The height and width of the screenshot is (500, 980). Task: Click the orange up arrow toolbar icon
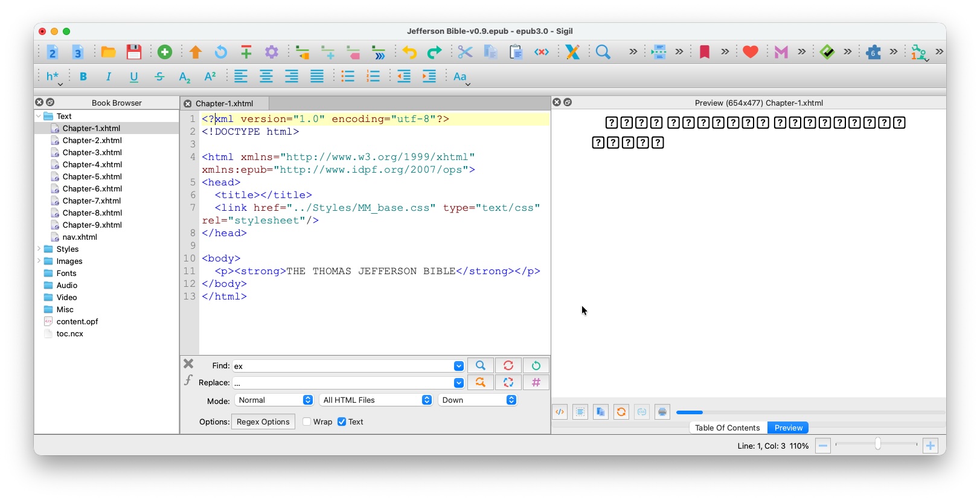pos(196,53)
